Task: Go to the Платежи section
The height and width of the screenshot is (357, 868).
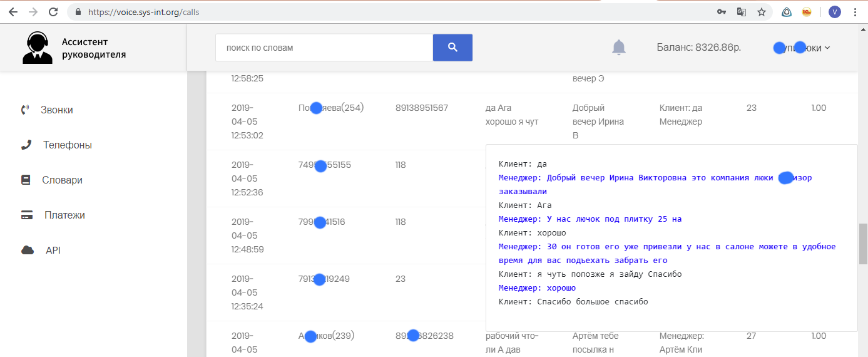Action: point(64,215)
